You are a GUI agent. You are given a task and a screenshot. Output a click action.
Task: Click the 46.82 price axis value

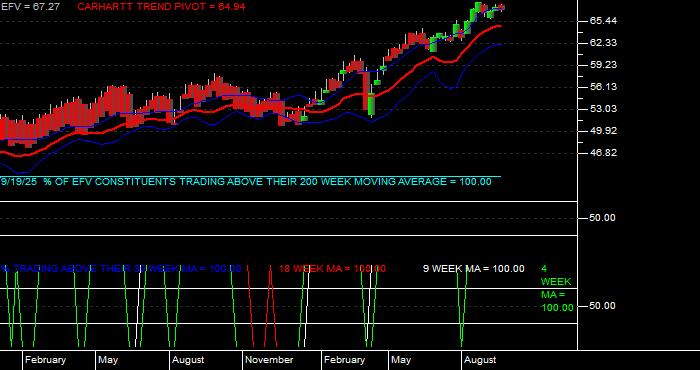click(x=603, y=153)
